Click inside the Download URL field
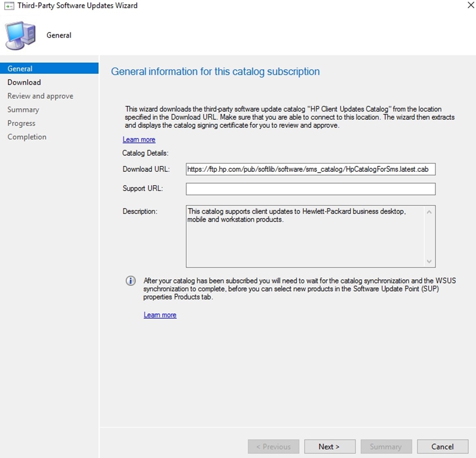 pyautogui.click(x=310, y=169)
